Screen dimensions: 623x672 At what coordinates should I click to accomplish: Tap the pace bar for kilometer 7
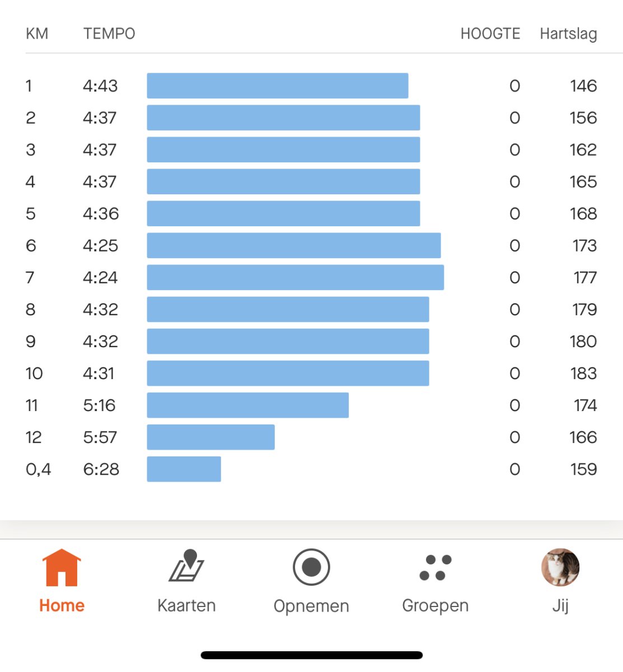[295, 277]
